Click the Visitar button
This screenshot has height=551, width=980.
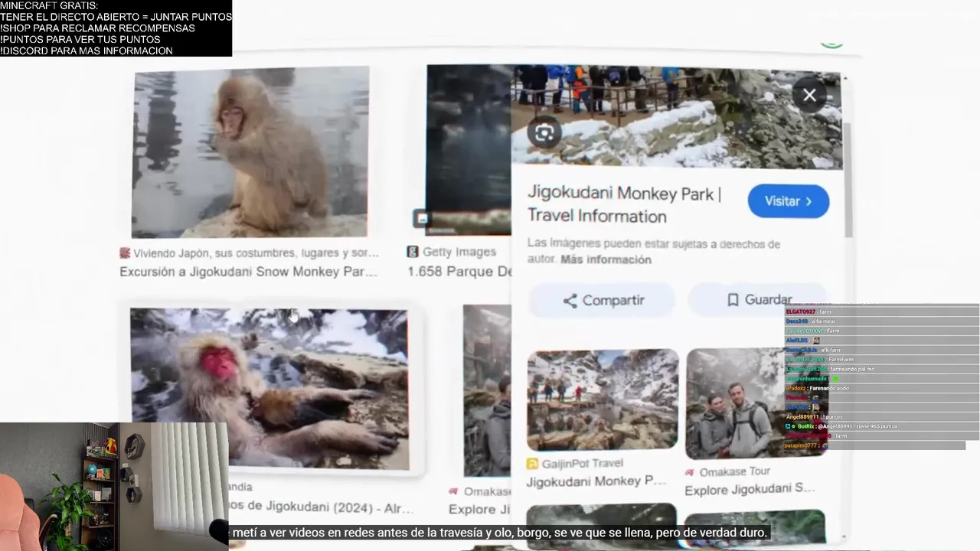[788, 201]
